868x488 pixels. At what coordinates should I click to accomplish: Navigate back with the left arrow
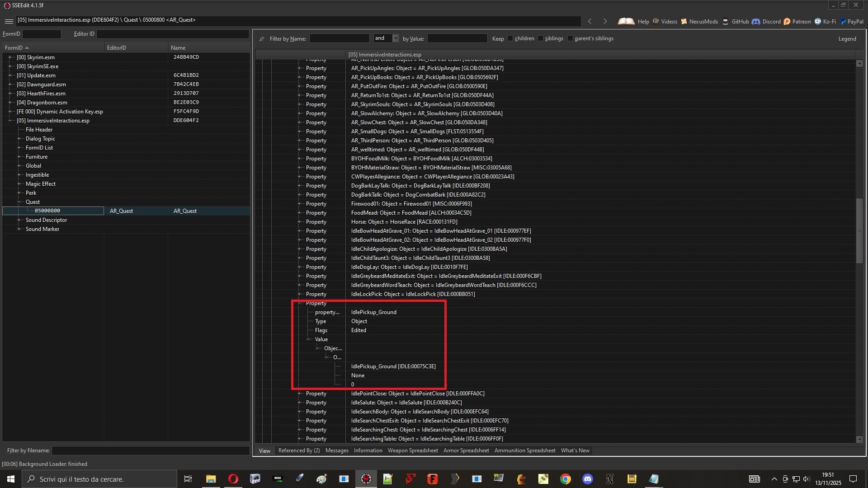(x=590, y=21)
